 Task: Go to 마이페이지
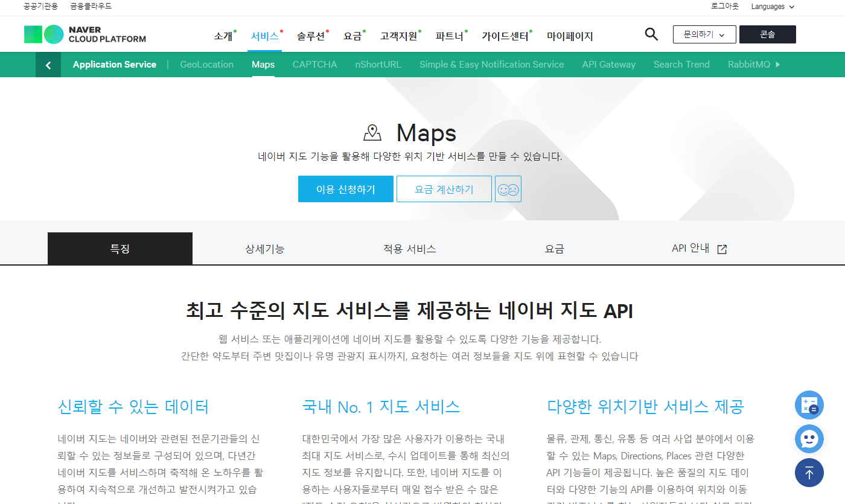tap(570, 36)
